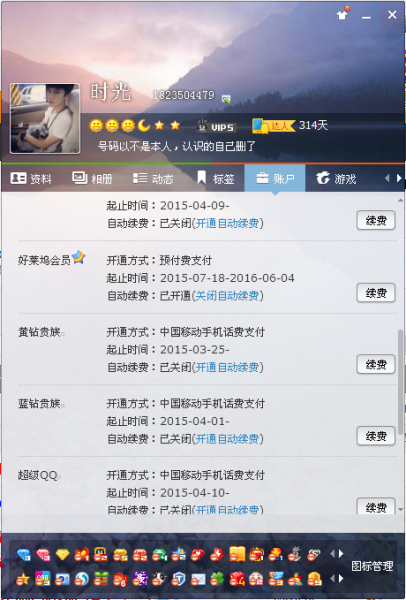Open the skin changer shirt icon
The width and height of the screenshot is (406, 600).
(x=343, y=14)
